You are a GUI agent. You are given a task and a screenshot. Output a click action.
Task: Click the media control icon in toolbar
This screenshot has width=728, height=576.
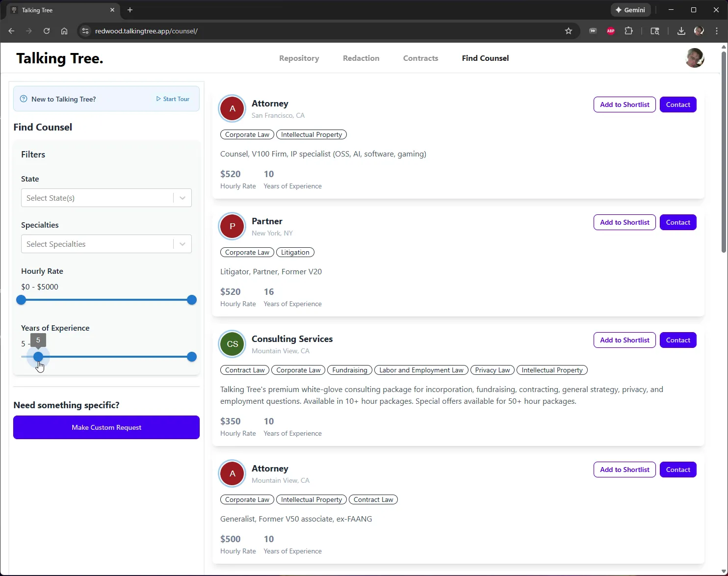[593, 31]
